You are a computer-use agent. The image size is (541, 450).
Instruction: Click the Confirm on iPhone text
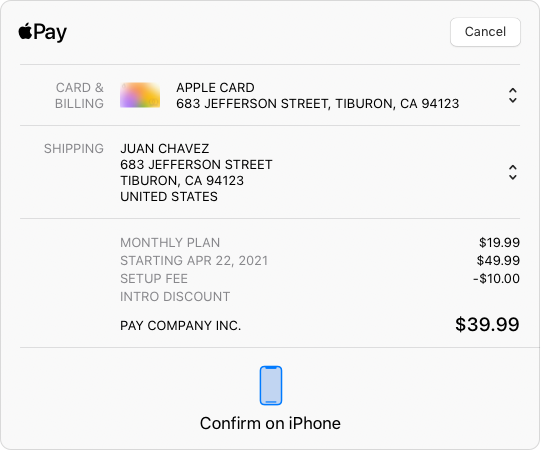(x=270, y=423)
